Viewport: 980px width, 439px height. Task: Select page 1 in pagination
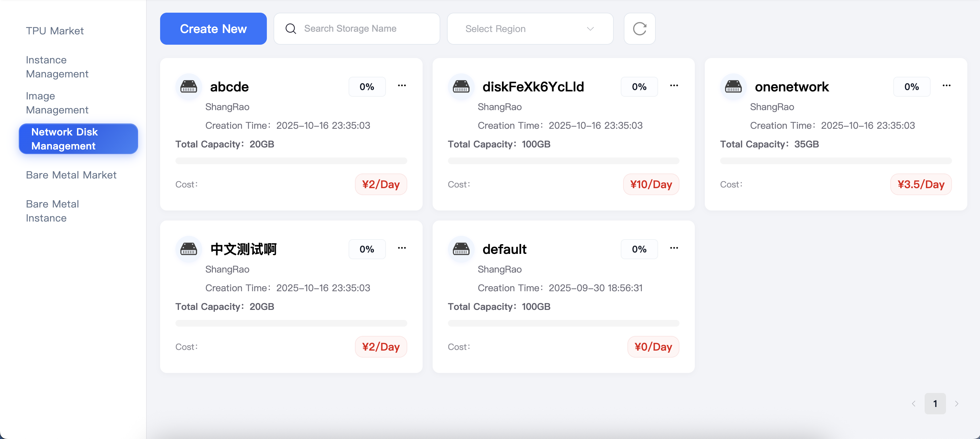[x=936, y=404]
